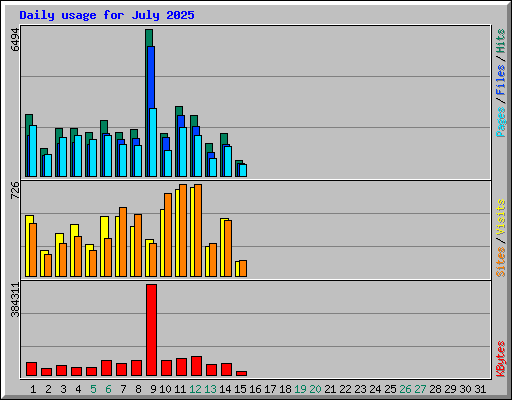Click the Files legend label
512x400 pixels.
pos(500,80)
